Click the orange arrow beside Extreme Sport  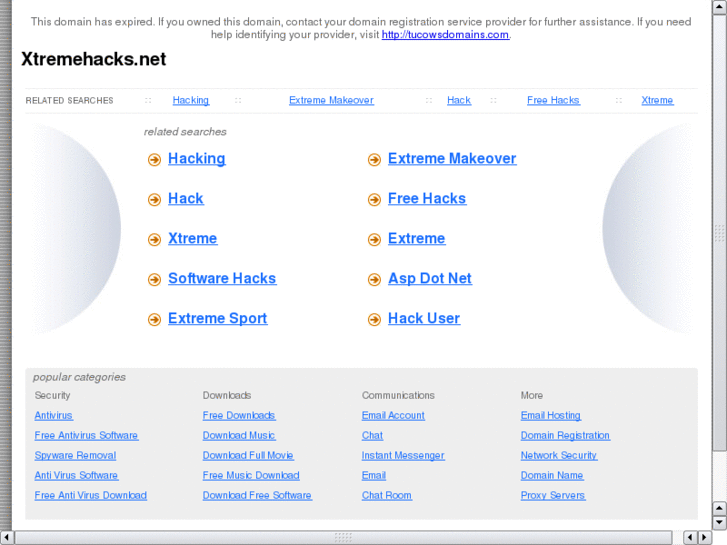point(154,320)
